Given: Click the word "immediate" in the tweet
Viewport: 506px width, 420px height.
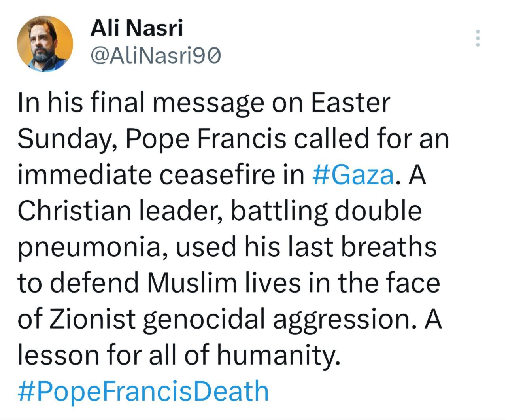Looking at the screenshot, I should tap(85, 175).
